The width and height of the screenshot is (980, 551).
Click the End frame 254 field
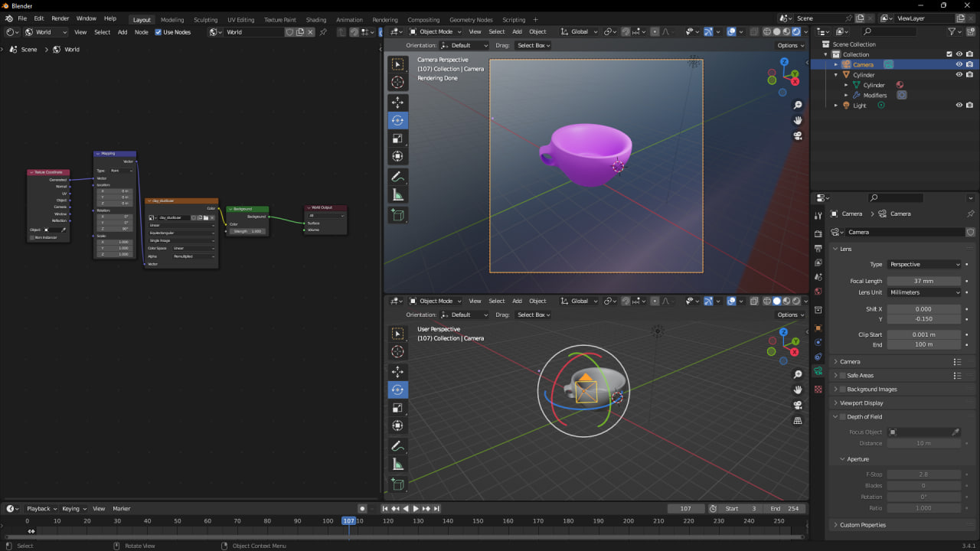pyautogui.click(x=785, y=508)
